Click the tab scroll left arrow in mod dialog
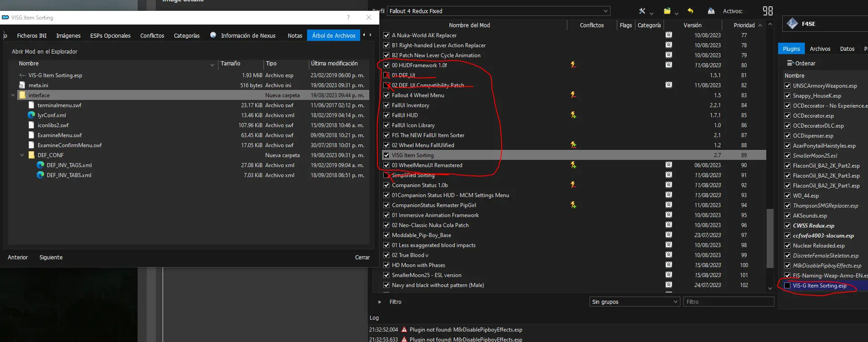Screen dimensions: 868x342 pyautogui.click(x=364, y=35)
